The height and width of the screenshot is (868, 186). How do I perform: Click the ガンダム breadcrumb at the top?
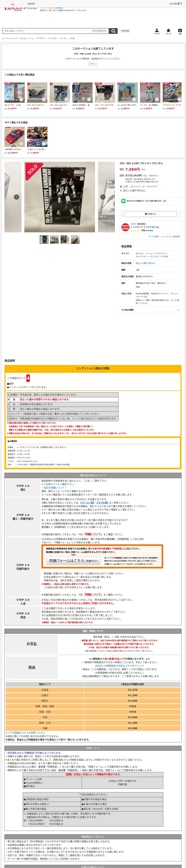pos(63,38)
